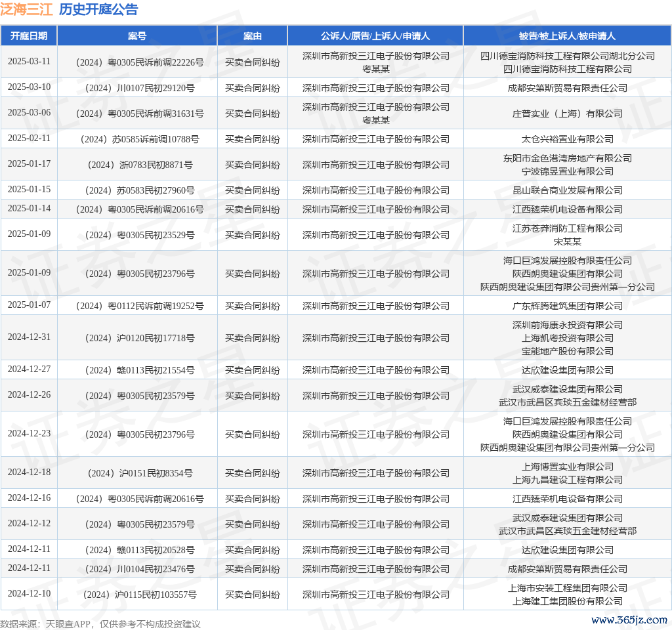Image resolution: width=672 pixels, height=630 pixels.
Task: Select case number 沪0115民初103557号
Action: coord(140,595)
